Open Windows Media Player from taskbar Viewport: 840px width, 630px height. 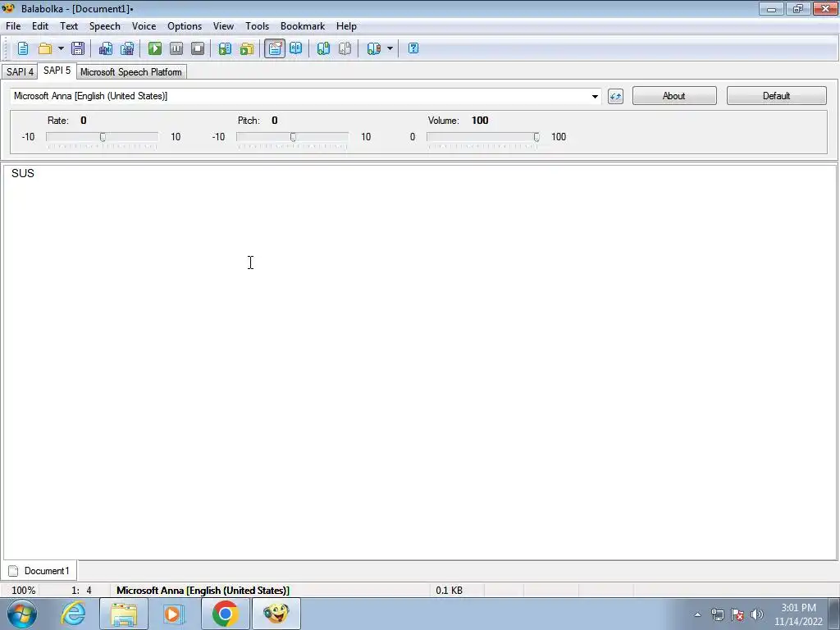pos(174,614)
